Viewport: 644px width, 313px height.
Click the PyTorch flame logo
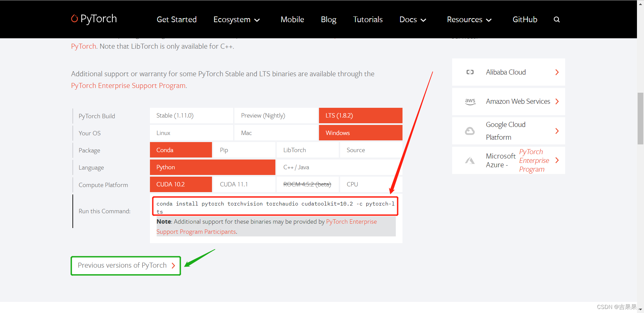coord(74,18)
